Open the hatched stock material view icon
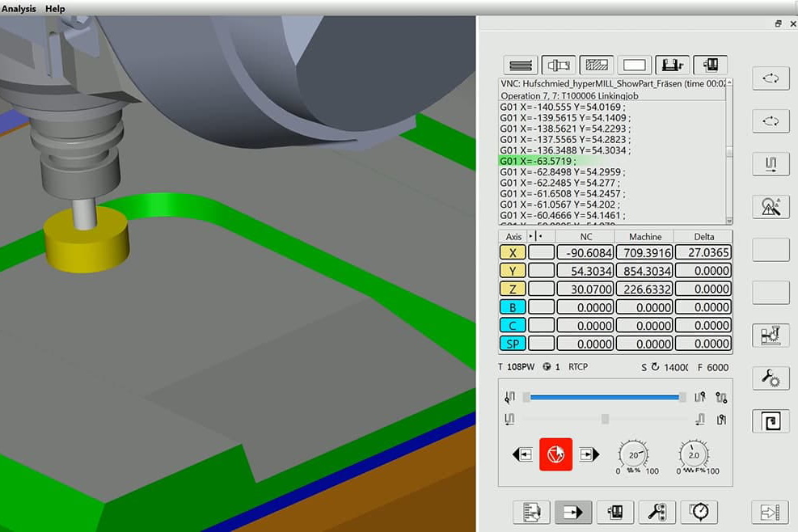The image size is (798, 532). 597,65
